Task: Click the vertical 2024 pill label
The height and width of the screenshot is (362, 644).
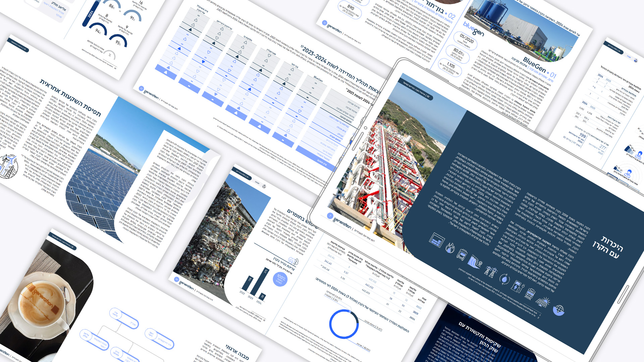Action: pyautogui.click(x=91, y=14)
